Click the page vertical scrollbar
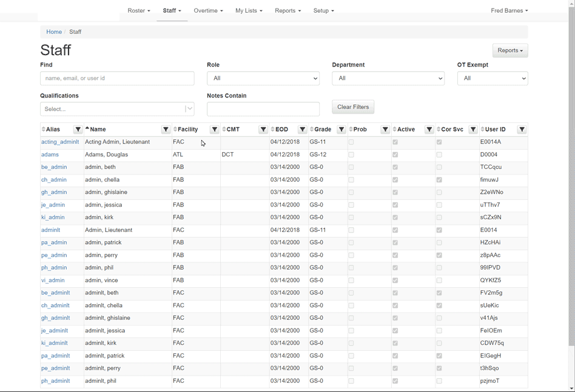Image resolution: width=575 pixels, height=392 pixels. point(571,182)
